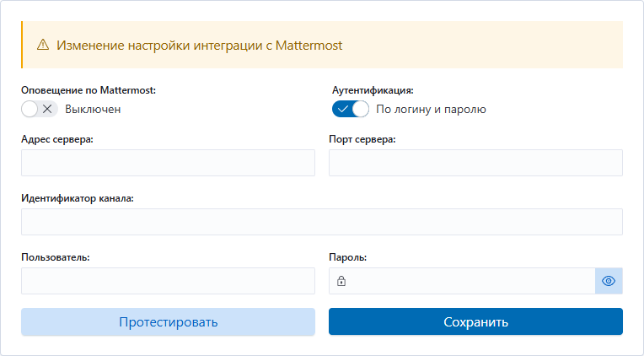This screenshot has height=356, width=644.
Task: Focus the Идентификатор канала input field
Action: (322, 222)
